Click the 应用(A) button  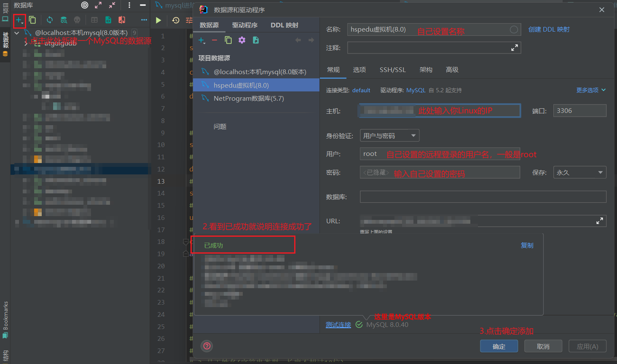(587, 346)
